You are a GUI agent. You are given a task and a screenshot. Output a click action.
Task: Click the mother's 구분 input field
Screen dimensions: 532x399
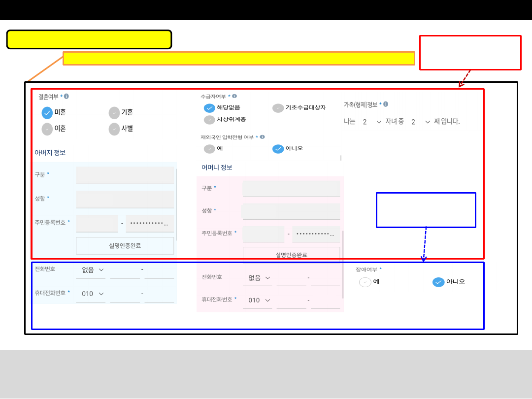(291, 188)
